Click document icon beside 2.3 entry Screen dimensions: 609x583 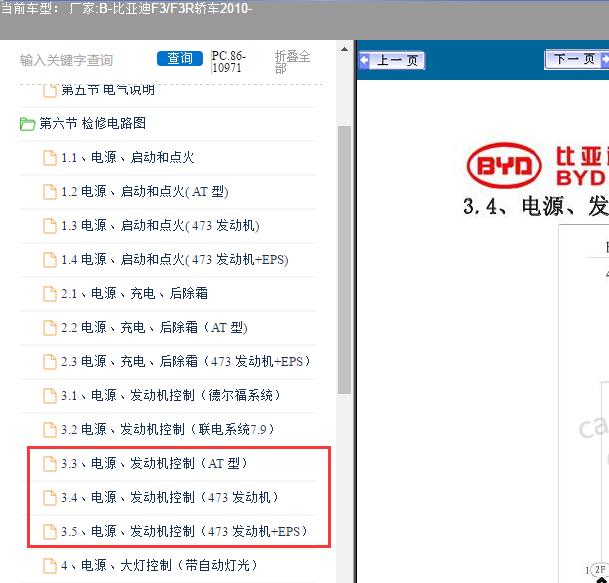[x=50, y=362]
